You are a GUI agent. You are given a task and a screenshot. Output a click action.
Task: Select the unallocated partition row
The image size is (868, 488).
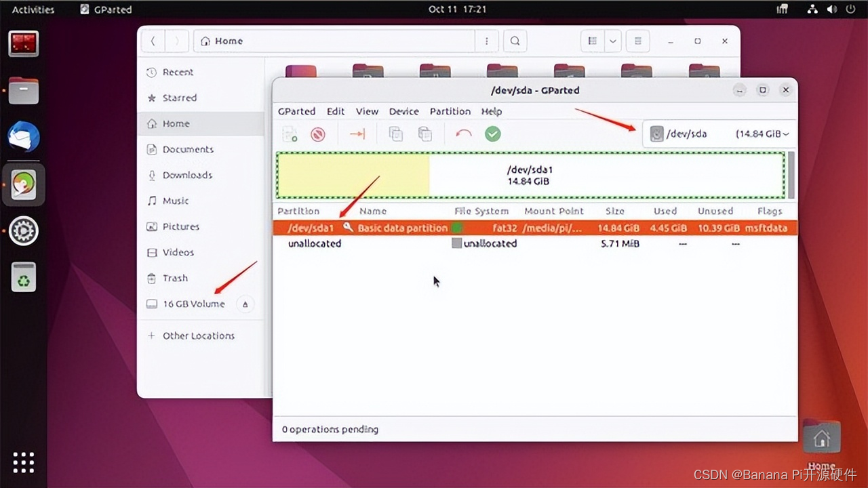click(535, 243)
